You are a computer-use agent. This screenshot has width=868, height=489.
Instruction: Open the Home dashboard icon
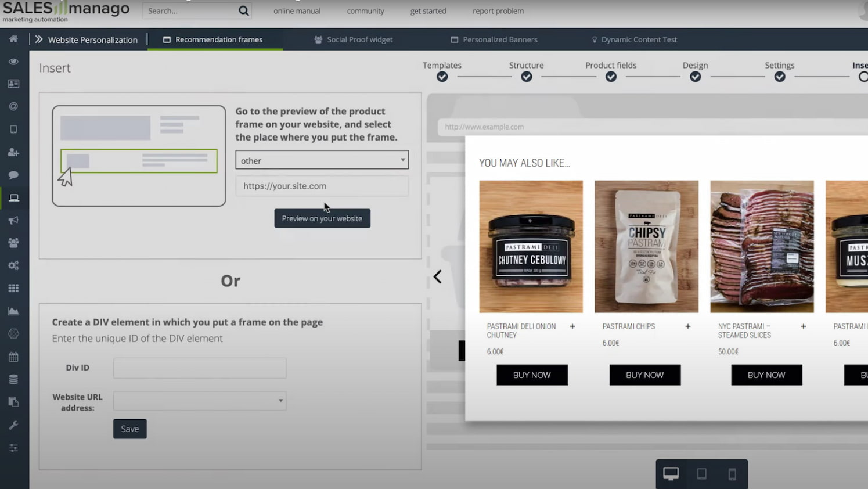pos(14,38)
